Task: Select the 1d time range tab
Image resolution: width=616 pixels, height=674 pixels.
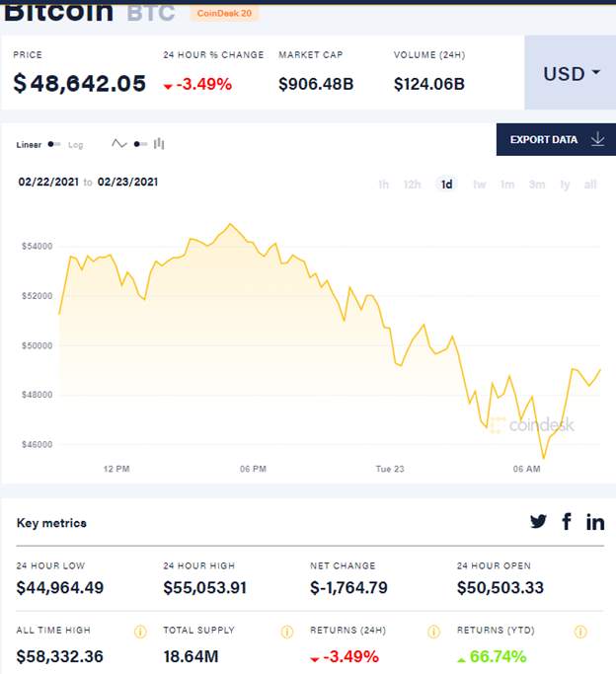Action: coord(446,185)
